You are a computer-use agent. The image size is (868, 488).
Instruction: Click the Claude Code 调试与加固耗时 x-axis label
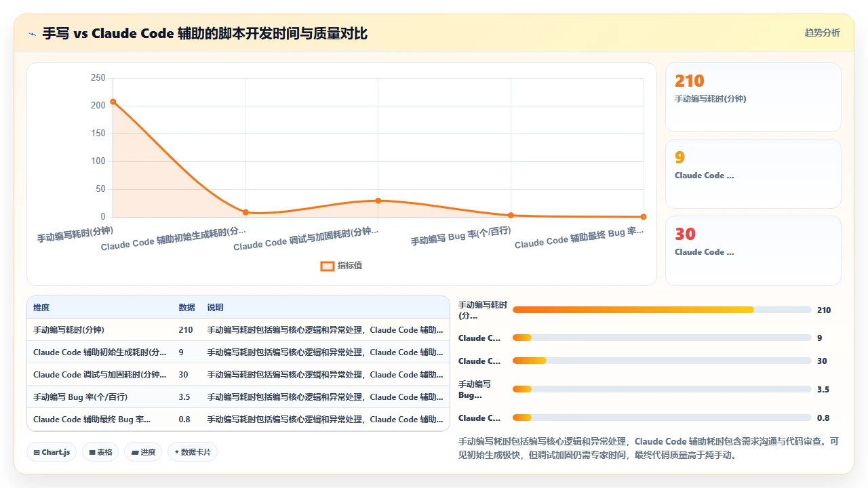point(306,239)
